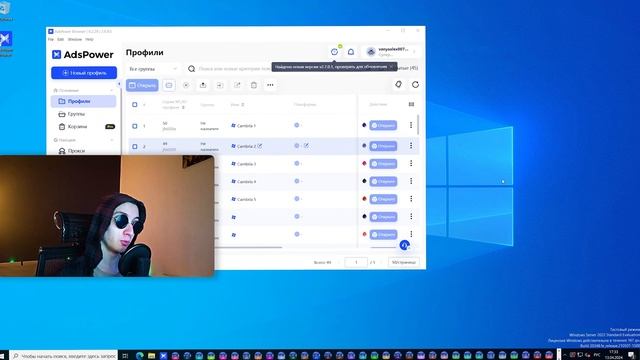Tick the checkbox for Cambria 2 row

135,146
